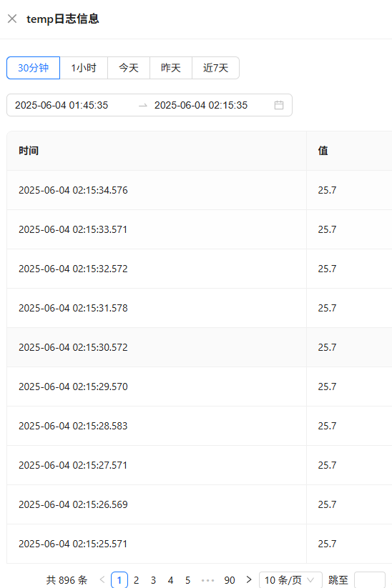Screen dimensions: 392x588
Task: Open page 5 of the log
Action: click(x=187, y=580)
